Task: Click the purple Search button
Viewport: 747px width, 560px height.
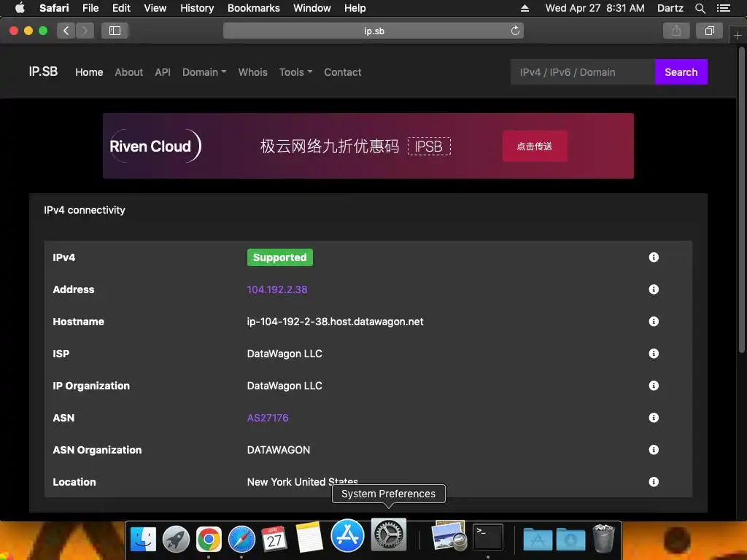Action: (x=681, y=72)
